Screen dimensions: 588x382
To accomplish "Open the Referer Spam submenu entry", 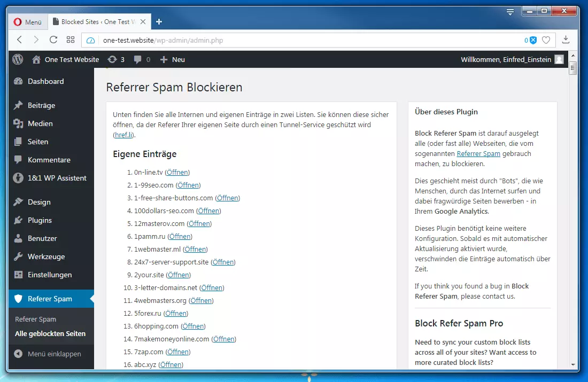I will pyautogui.click(x=36, y=319).
